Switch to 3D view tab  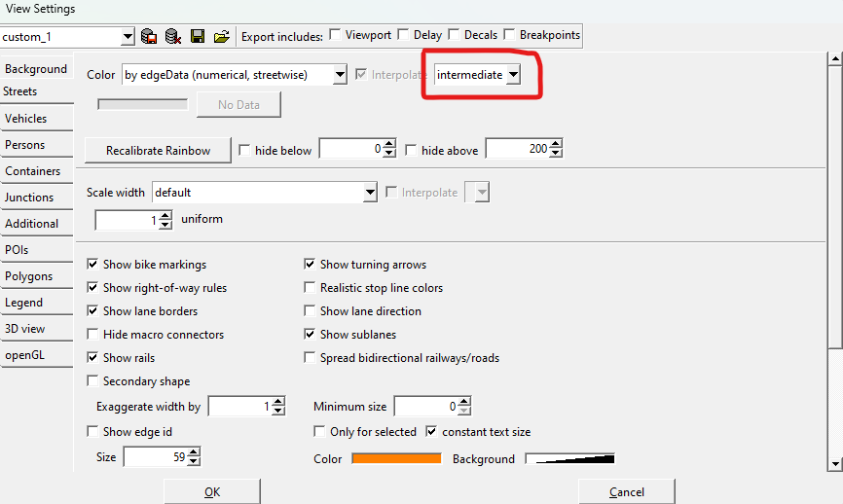(36, 329)
